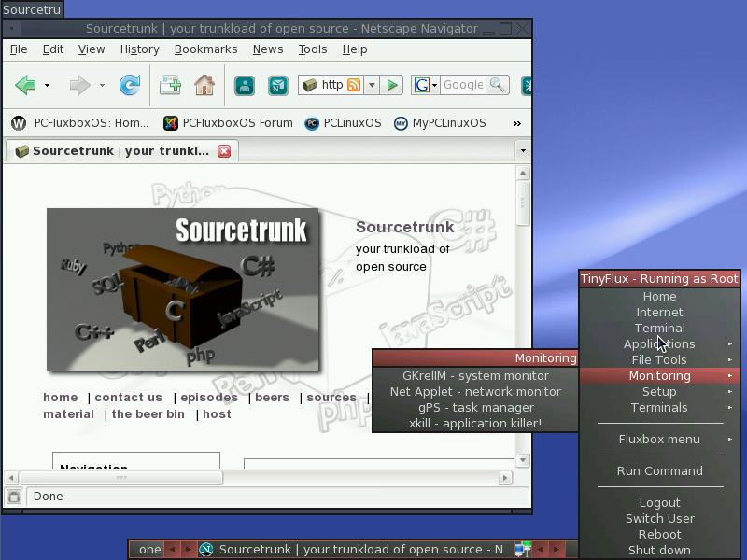Choose Logout in TinyFlux menu
Viewport: 747px width, 560px height.
tap(660, 503)
